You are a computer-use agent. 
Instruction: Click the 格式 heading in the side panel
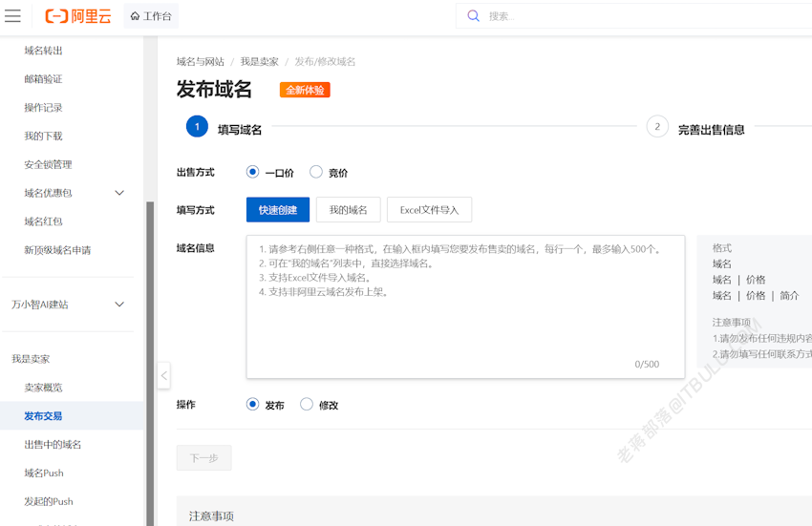click(722, 248)
